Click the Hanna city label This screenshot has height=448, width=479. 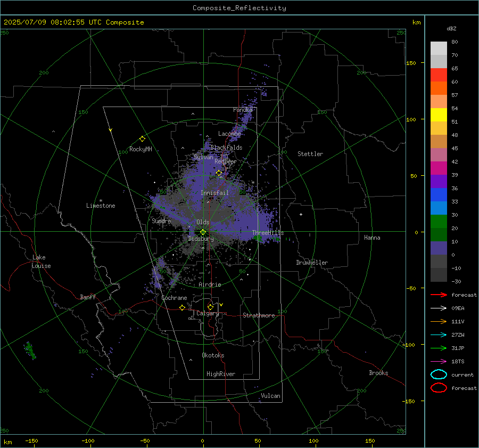(372, 238)
